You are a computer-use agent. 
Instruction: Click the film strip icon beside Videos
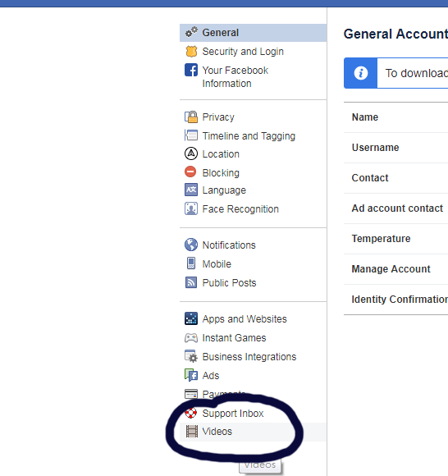pyautogui.click(x=192, y=432)
